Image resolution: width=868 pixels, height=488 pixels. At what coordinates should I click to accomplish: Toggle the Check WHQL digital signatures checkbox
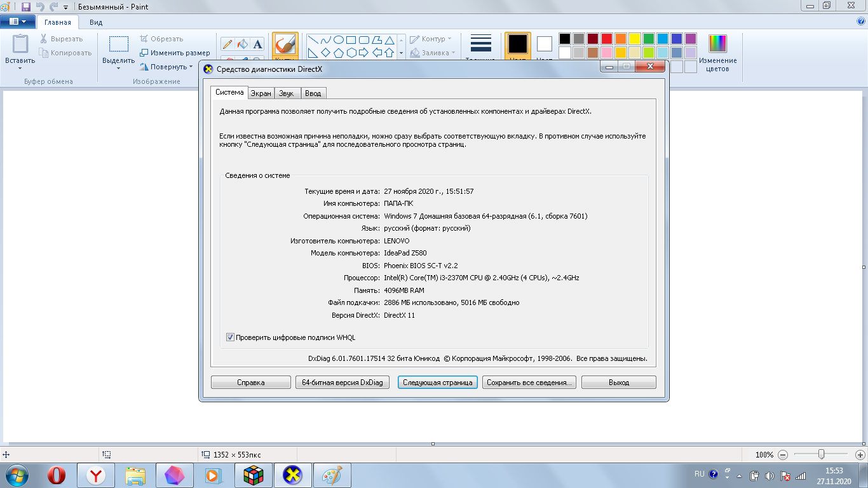(x=230, y=337)
